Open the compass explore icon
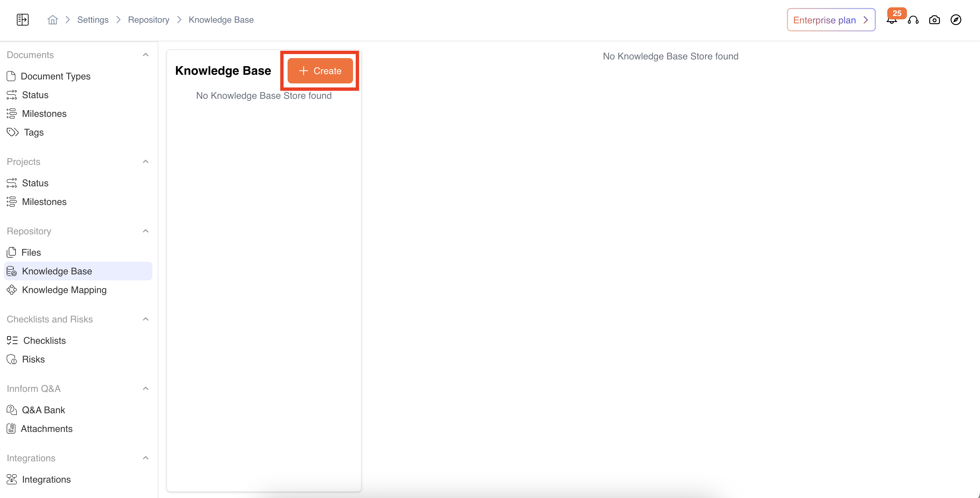This screenshot has height=498, width=980. [956, 20]
